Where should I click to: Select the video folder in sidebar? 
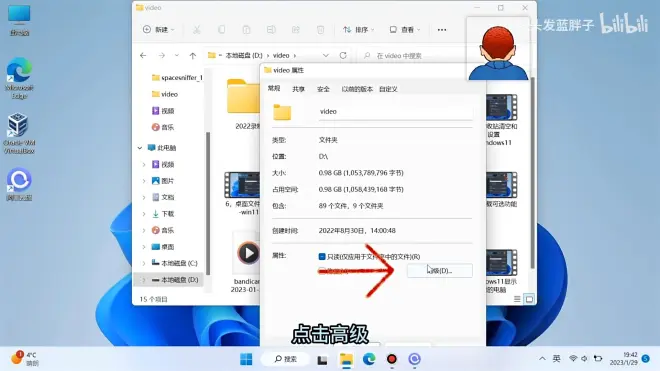tap(165, 94)
